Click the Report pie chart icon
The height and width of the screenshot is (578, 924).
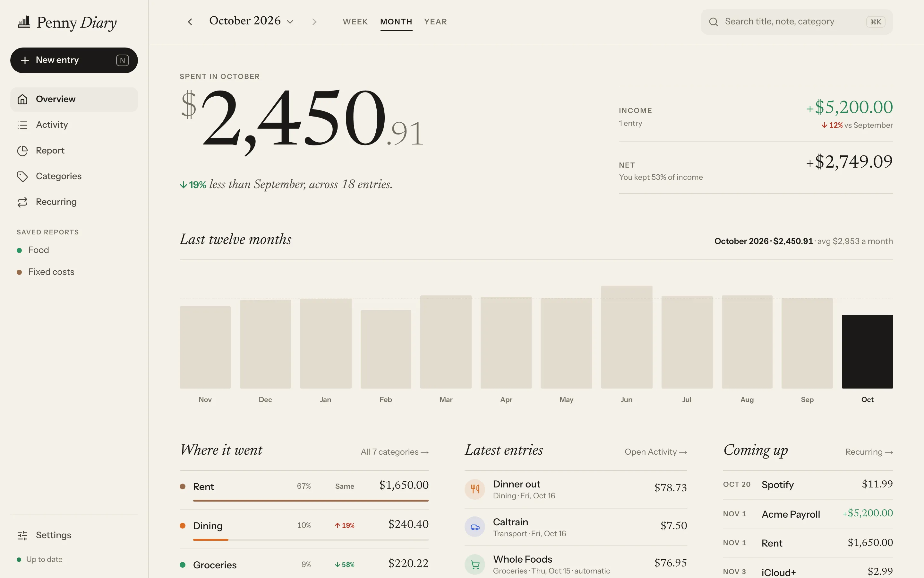22,151
